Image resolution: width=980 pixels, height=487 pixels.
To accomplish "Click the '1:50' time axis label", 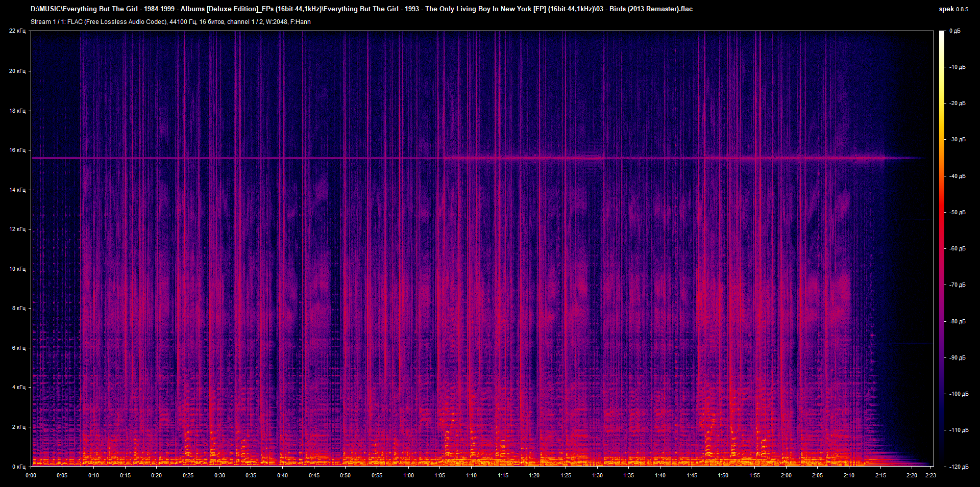I will (723, 475).
